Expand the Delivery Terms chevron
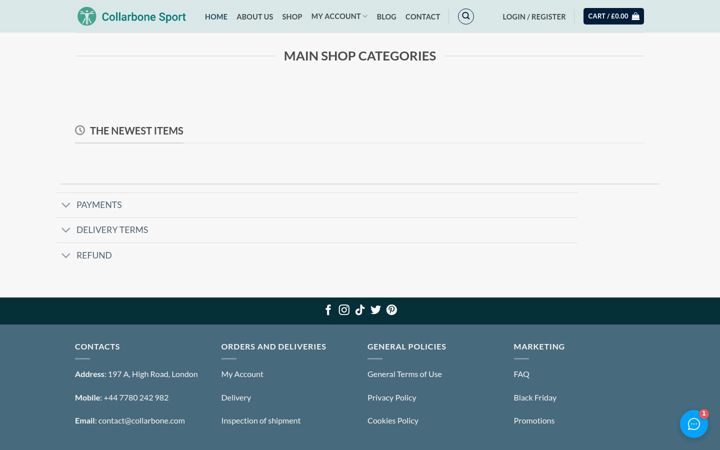 pyautogui.click(x=66, y=230)
